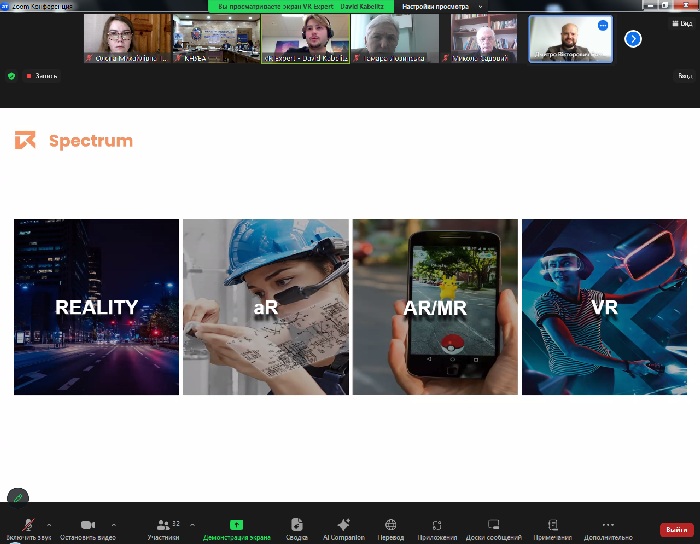Open the Summary (Сводка) tool

click(x=296, y=525)
